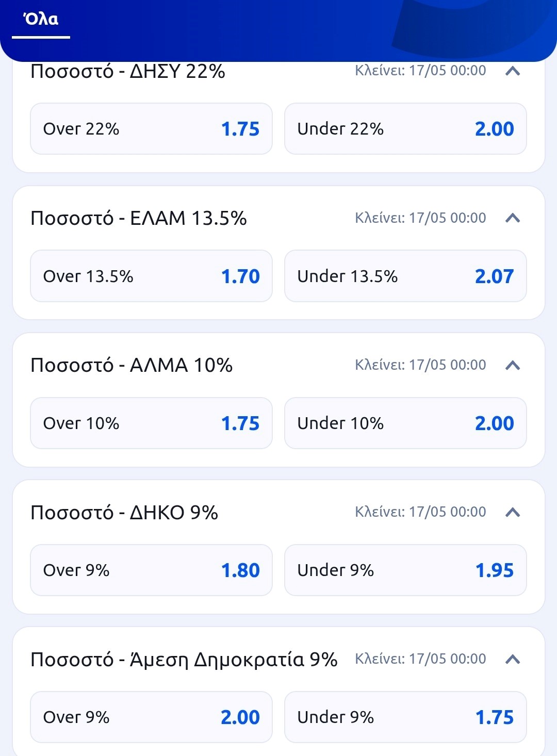Collapse the Άμεση Δημοκρατία 9% market
The image size is (557, 756).
pos(512,659)
